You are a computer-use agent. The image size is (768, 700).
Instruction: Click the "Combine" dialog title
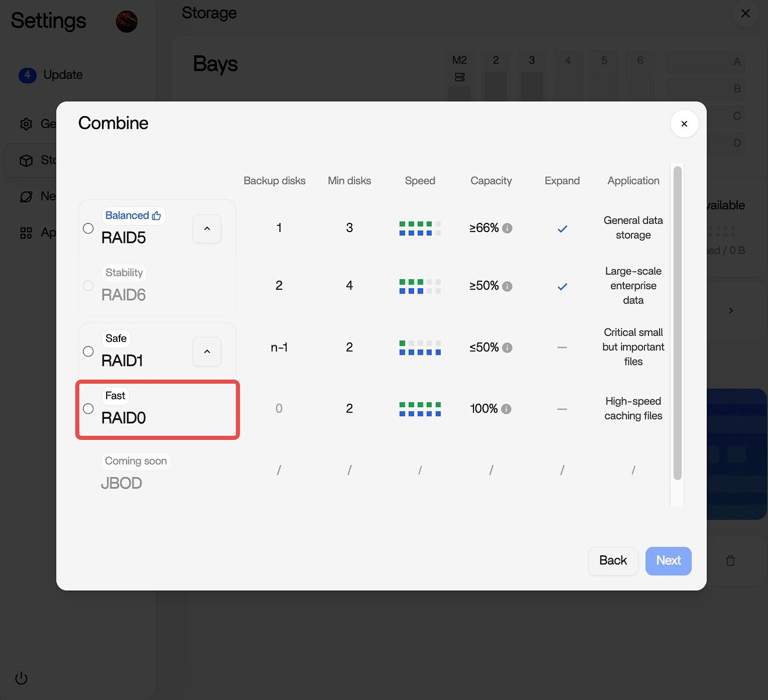tap(113, 123)
